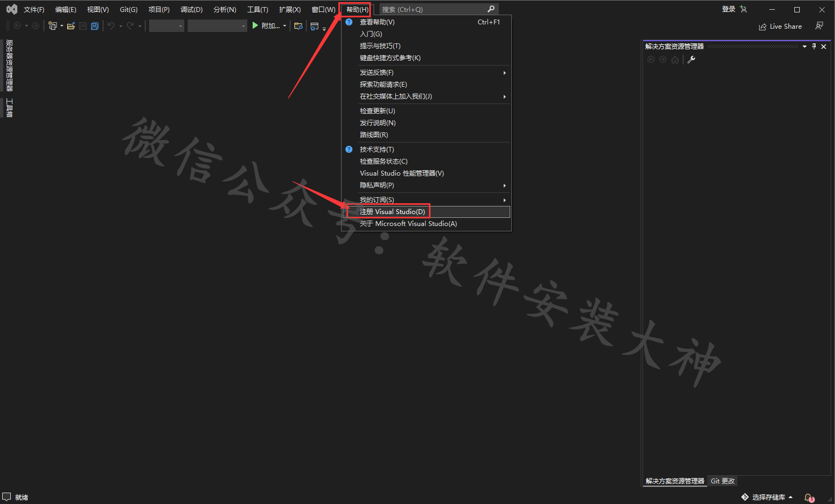Expand the 我的订阅(S) submenu

click(x=505, y=200)
